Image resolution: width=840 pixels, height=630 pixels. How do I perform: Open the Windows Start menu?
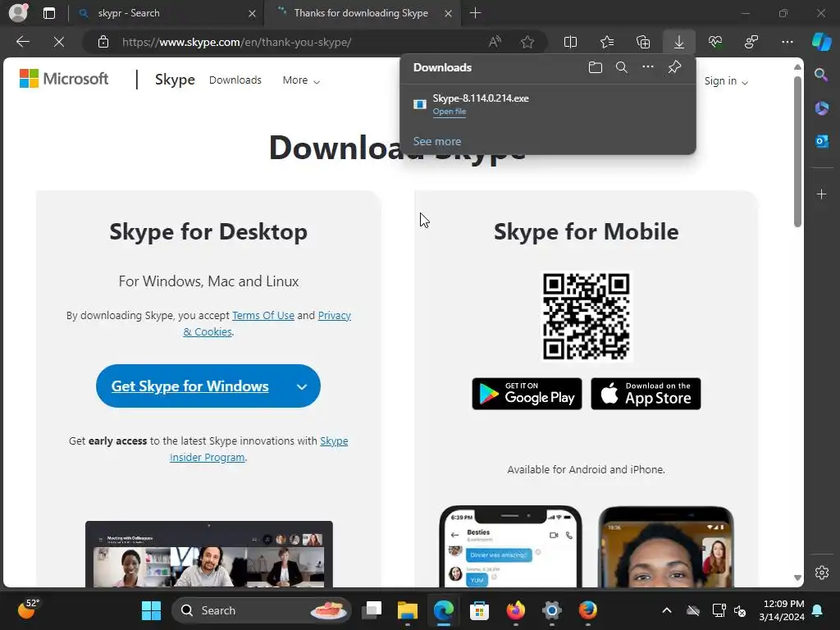(x=151, y=610)
